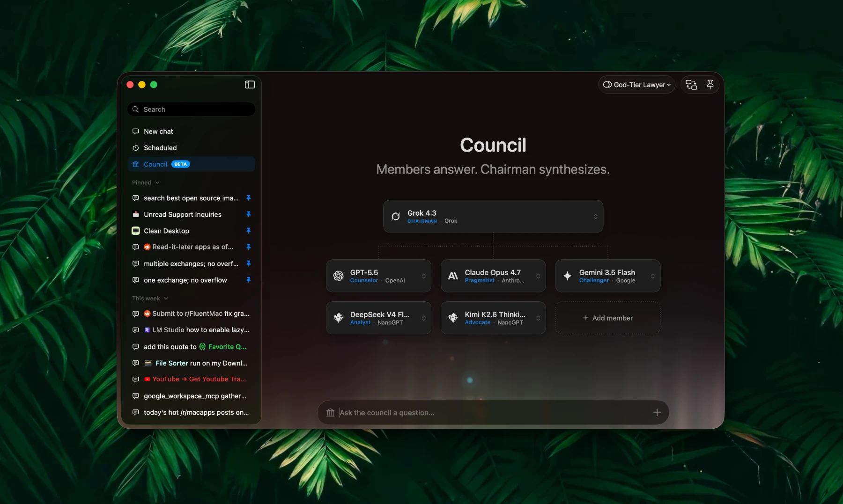Unpin 'search best open source ima...' chat
The image size is (843, 504).
coord(249,198)
